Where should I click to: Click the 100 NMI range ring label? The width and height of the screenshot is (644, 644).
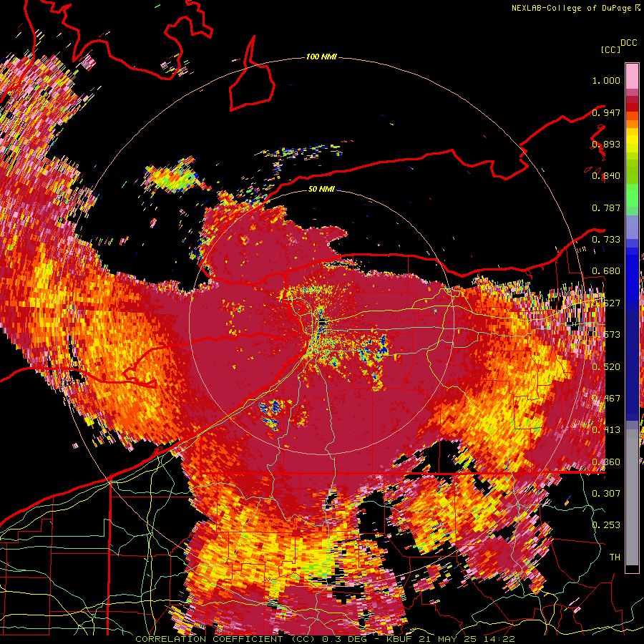(x=321, y=57)
